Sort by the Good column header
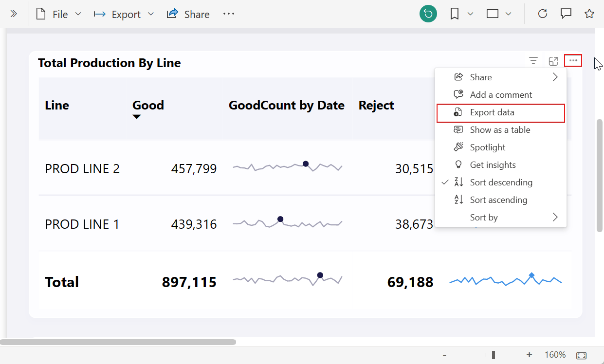 click(x=147, y=105)
